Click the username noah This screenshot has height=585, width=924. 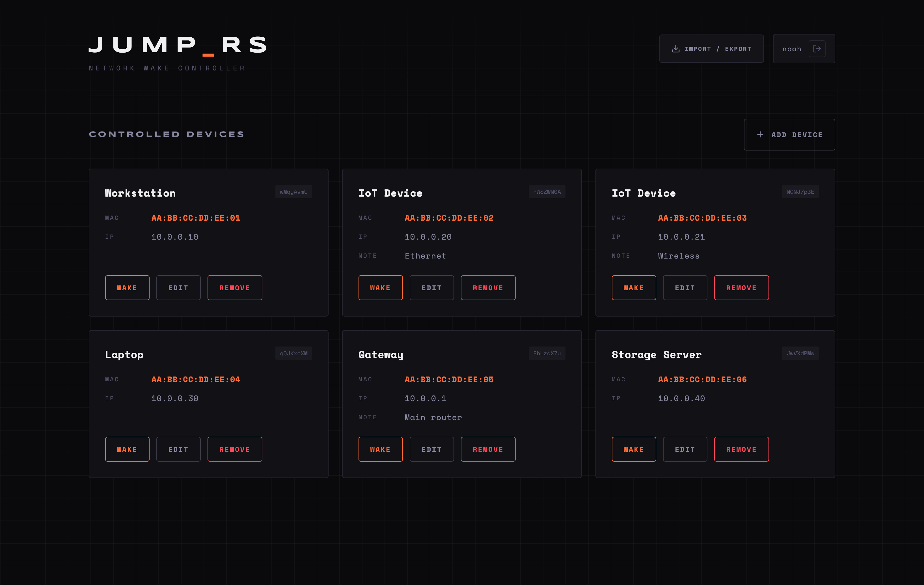pos(792,49)
